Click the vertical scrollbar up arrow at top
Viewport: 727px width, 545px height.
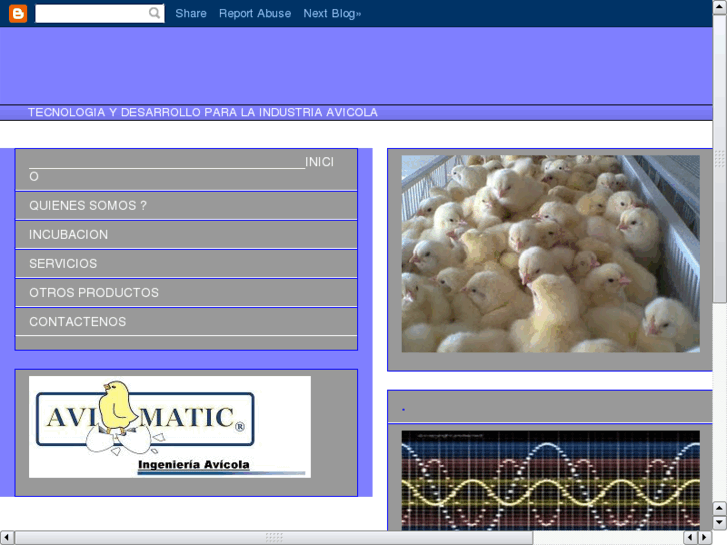720,7
